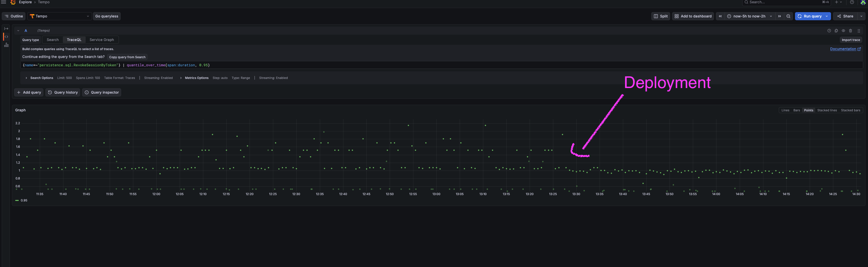
Task: Click the query drag handle icon
Action: (859, 31)
